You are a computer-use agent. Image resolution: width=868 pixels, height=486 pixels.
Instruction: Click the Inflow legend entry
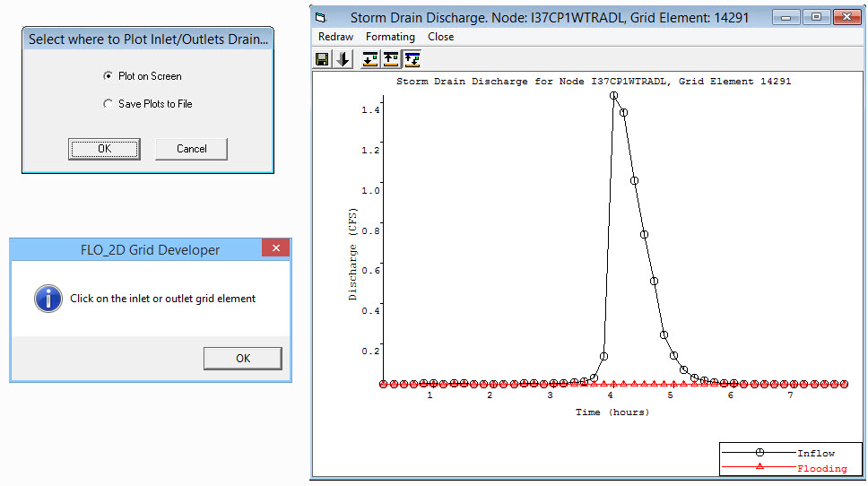pos(815,454)
